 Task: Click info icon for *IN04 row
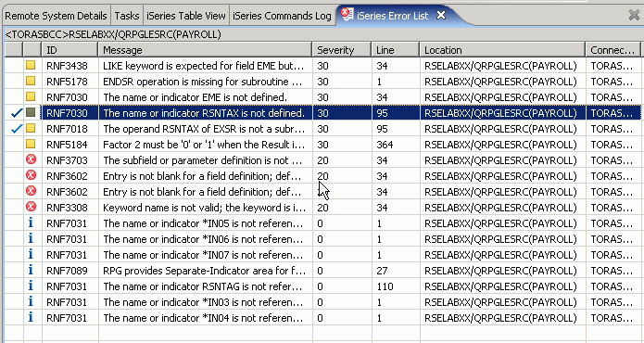[31, 317]
